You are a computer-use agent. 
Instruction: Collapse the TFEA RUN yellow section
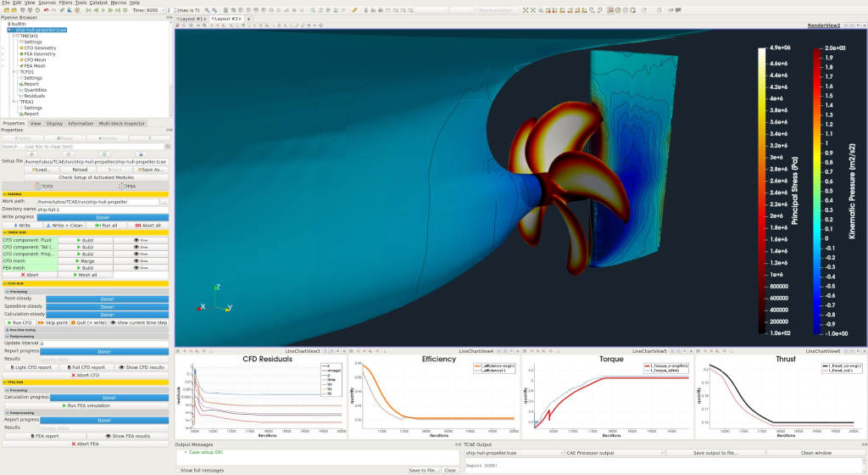[86, 382]
